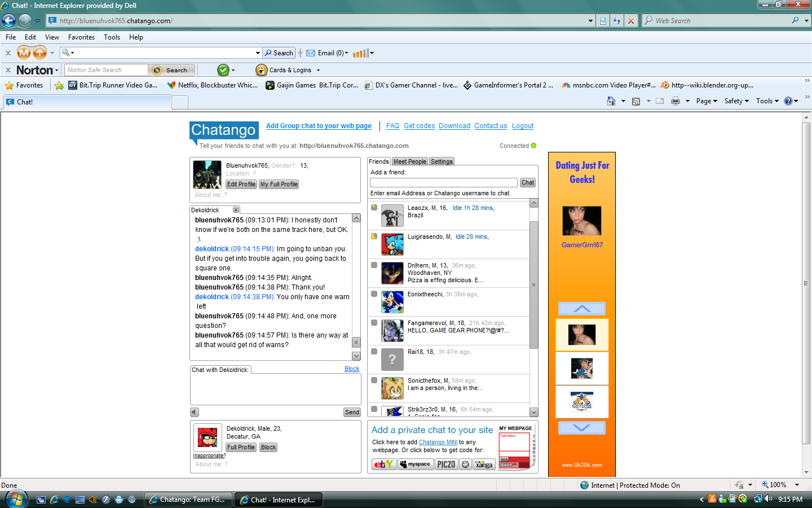Open the address bar history dropdown
The image size is (812, 508).
pos(590,21)
